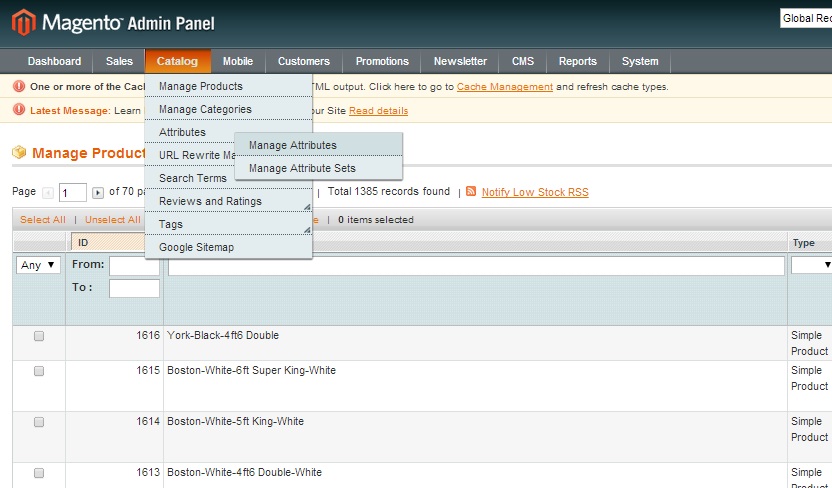Click the RSS feed icon

pyautogui.click(x=471, y=192)
